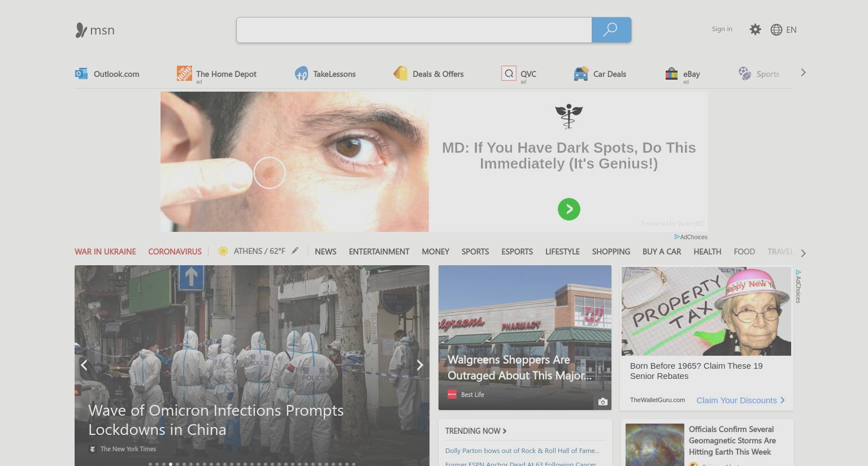Open the WAR IN UKRAINE tab
Image resolution: width=868 pixels, height=466 pixels.
105,252
